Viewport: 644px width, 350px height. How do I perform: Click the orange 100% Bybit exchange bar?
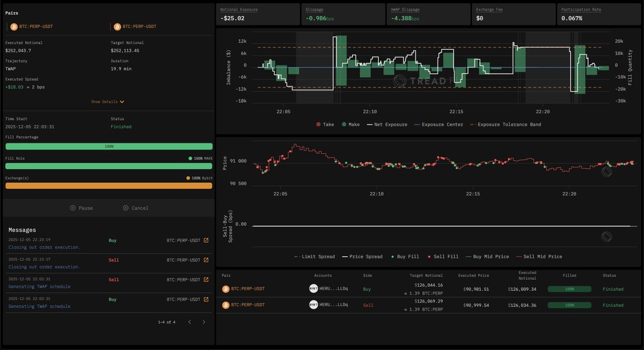(x=108, y=185)
